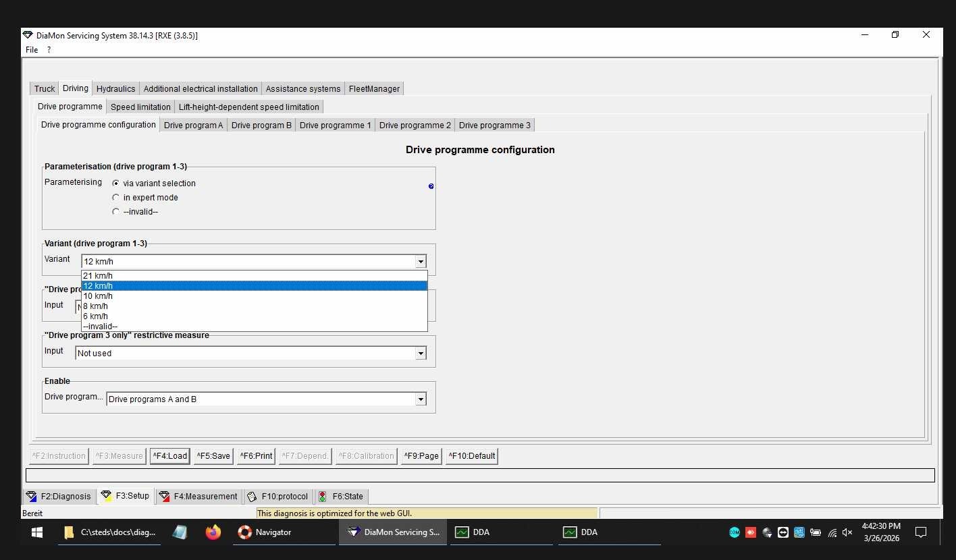Viewport: 956px width, 560px height.
Task: Open the notification center icon
Action: coord(920,532)
